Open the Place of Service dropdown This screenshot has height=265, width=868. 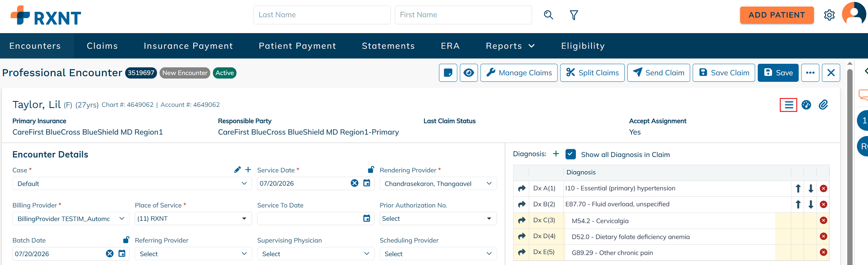[x=193, y=219]
